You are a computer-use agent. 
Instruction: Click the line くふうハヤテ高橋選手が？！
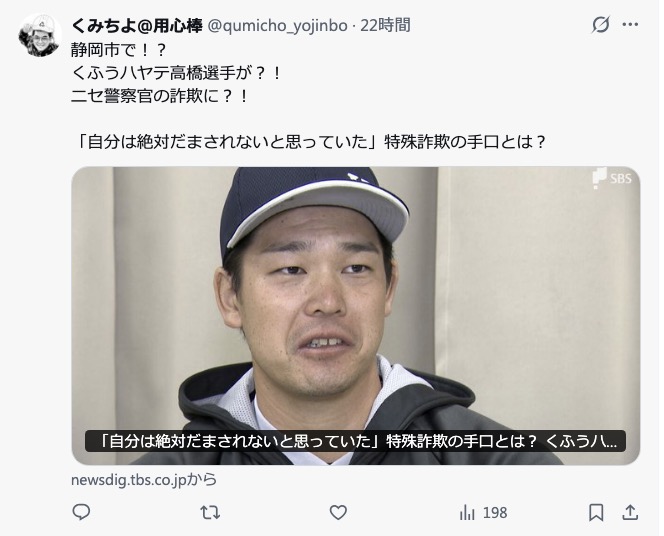[x=177, y=73]
